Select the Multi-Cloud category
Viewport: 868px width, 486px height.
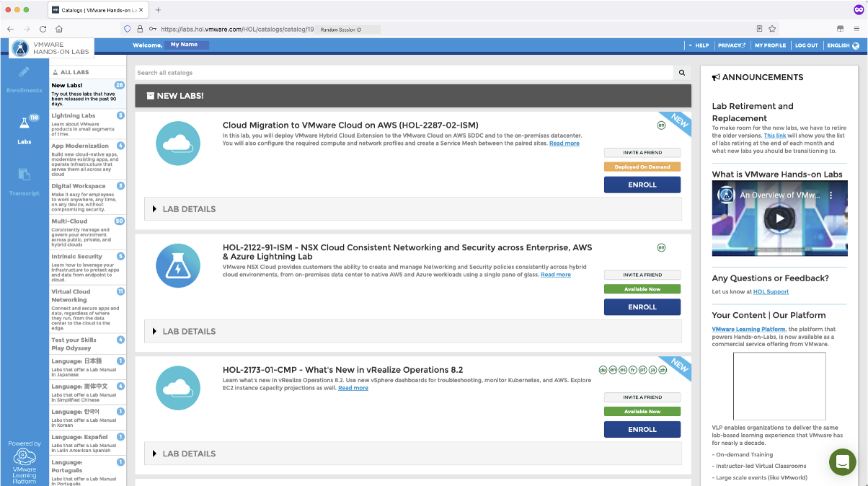click(87, 233)
